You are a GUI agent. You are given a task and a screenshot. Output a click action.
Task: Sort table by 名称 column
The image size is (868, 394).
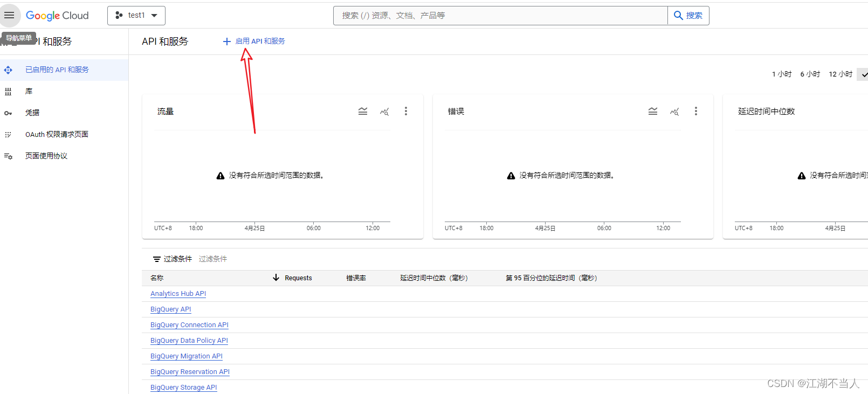point(157,278)
